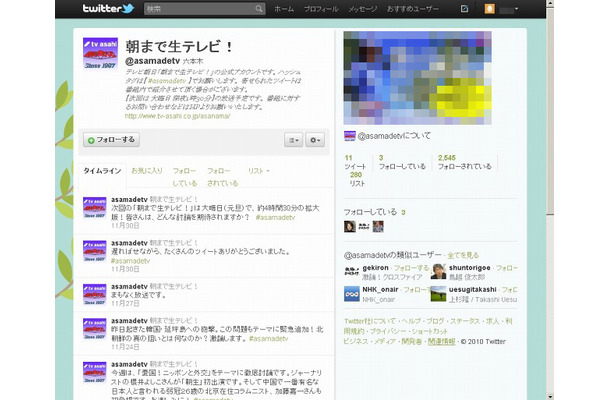Open the 11月24日 tweet timestamp
Image resolution: width=610 pixels, height=400 pixels.
pyautogui.click(x=125, y=347)
